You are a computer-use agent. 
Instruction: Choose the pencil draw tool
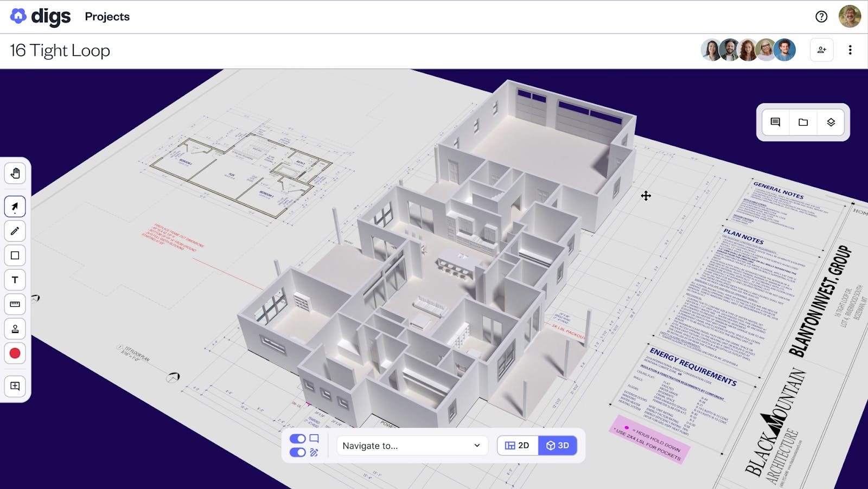click(15, 231)
